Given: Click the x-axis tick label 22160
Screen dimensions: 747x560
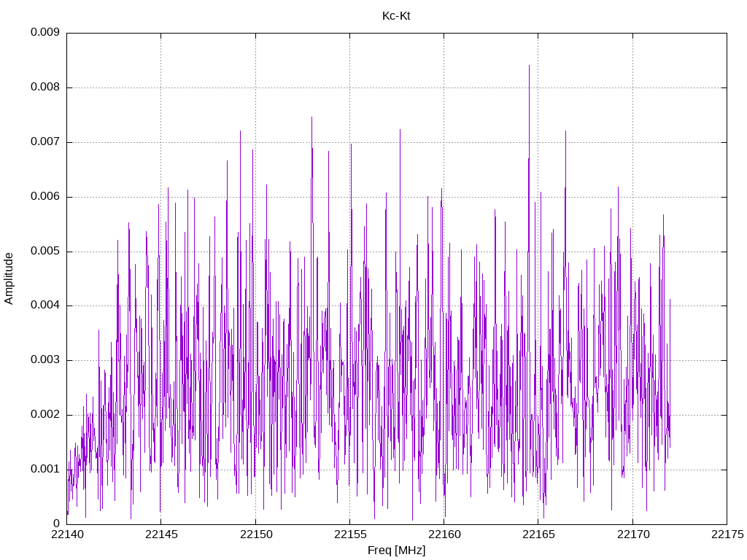Looking at the screenshot, I should 444,534.
